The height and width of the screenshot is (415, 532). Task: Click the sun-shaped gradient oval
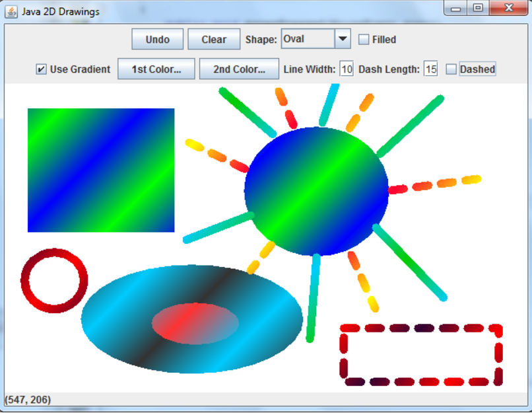click(317, 190)
